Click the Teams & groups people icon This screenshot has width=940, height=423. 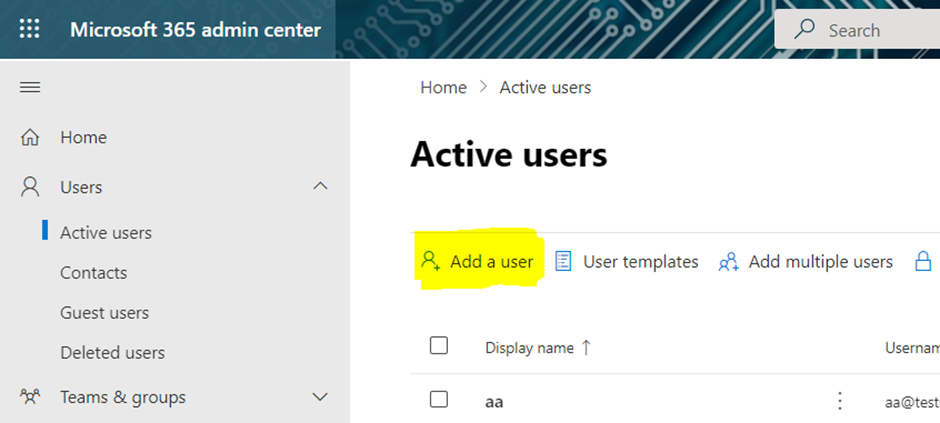point(30,397)
